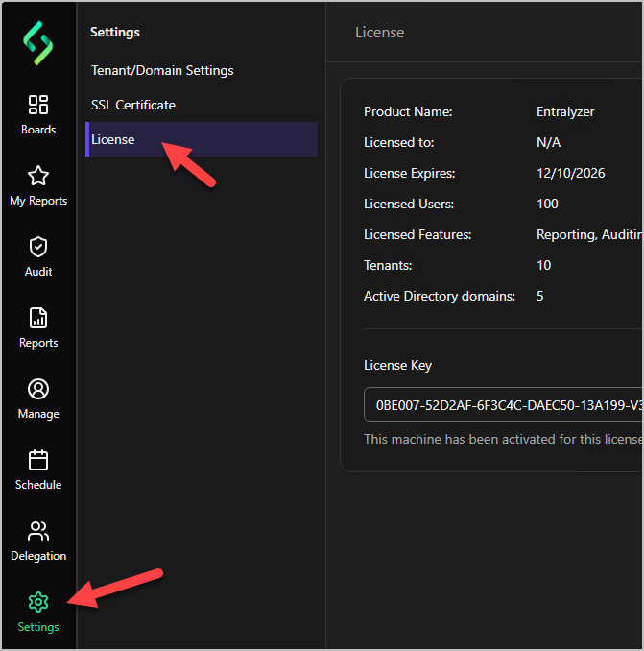644x651 pixels.
Task: Select the Reports document icon
Action: click(x=38, y=318)
